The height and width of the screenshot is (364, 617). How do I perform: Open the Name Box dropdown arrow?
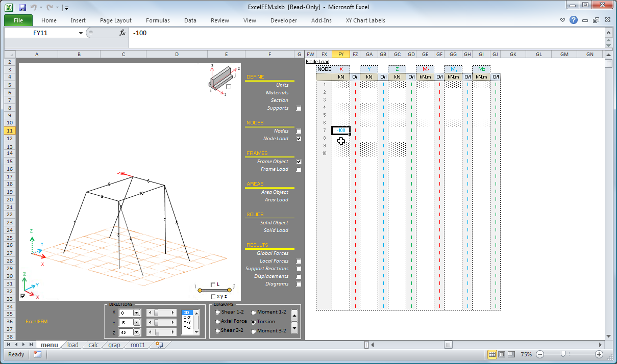tap(81, 33)
